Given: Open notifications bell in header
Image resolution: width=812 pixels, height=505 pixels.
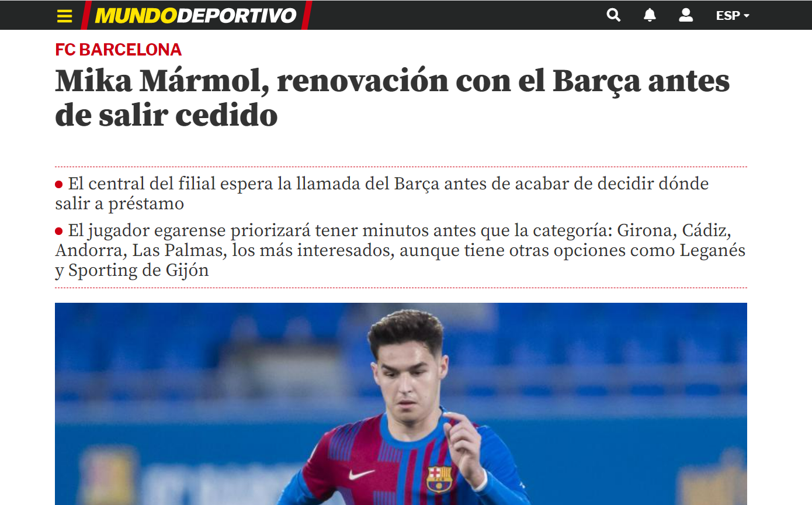Looking at the screenshot, I should click(x=650, y=15).
